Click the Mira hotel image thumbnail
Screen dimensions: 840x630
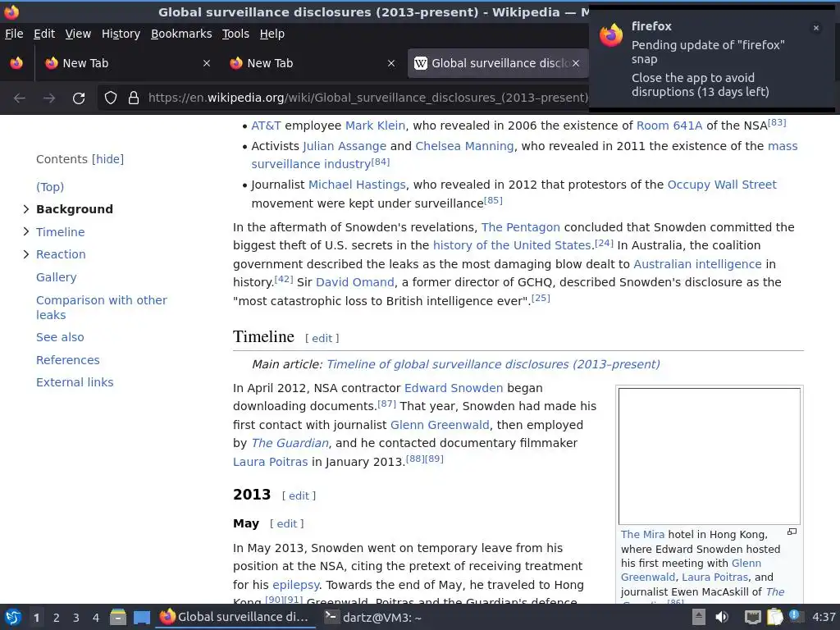710,456
